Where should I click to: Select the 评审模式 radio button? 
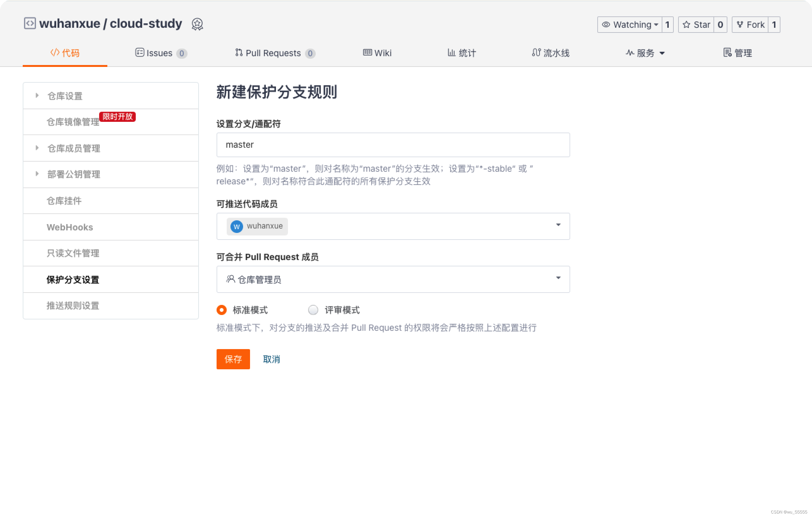tap(313, 310)
